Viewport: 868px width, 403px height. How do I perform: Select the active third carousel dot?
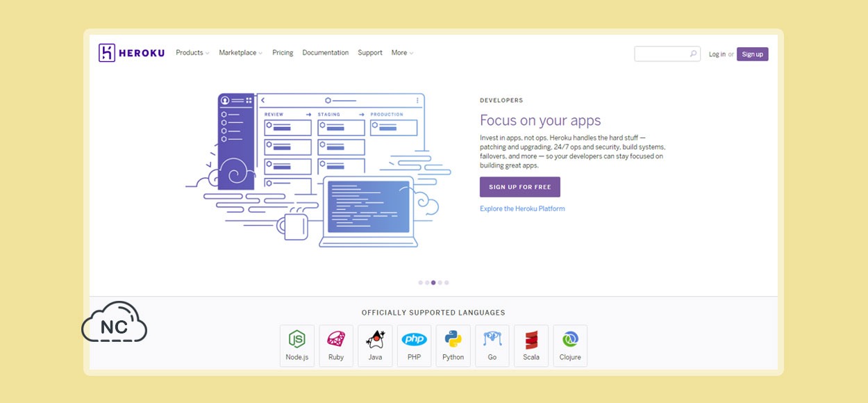point(433,283)
